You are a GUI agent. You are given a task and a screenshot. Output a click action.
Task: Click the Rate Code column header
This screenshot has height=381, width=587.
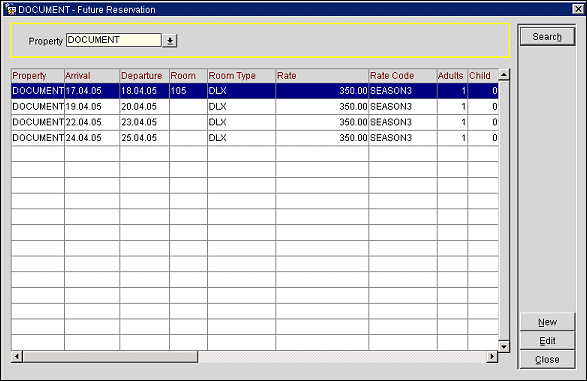(x=403, y=76)
